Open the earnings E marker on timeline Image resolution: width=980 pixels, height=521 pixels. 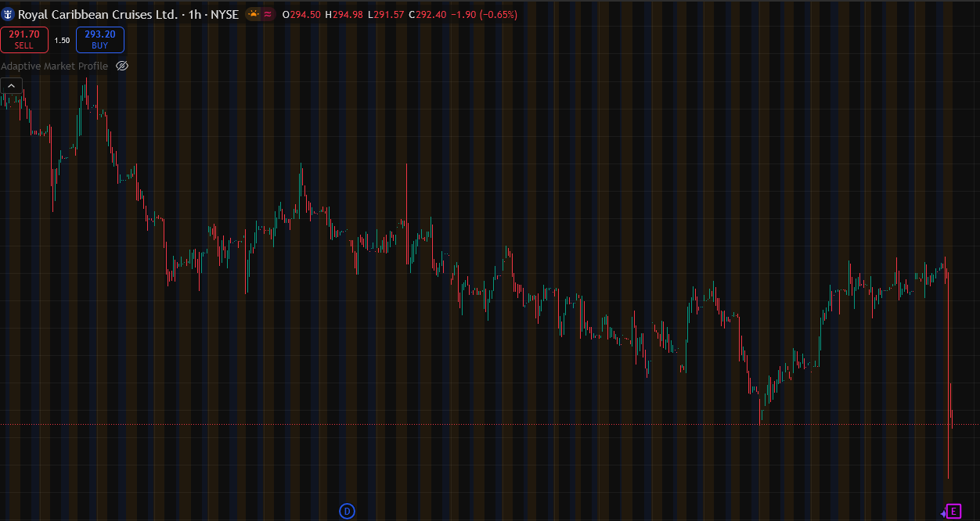[953, 512]
